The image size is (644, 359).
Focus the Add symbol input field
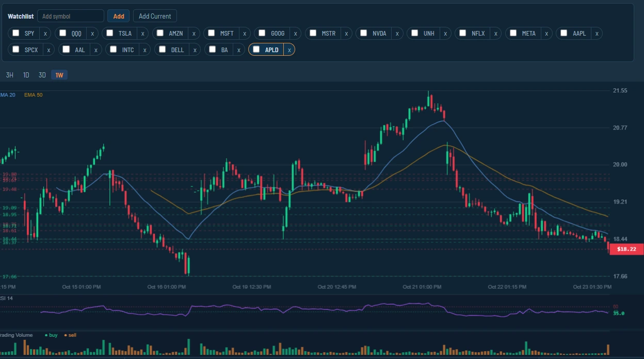(71, 16)
